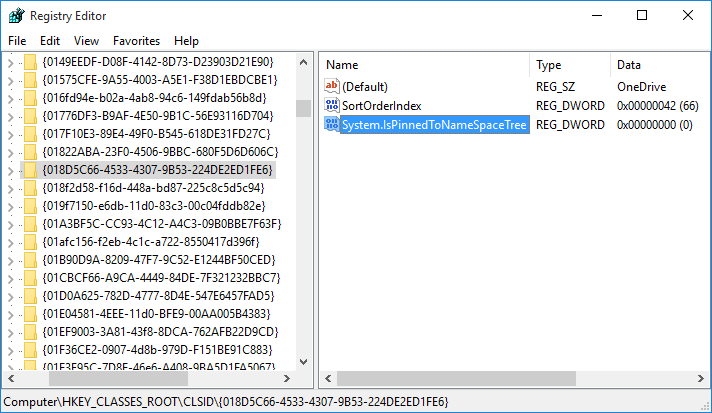
Task: Expand the {016fd94e-b02a-4ab8-94c6-149fdab56b8d} key
Action: click(11, 99)
